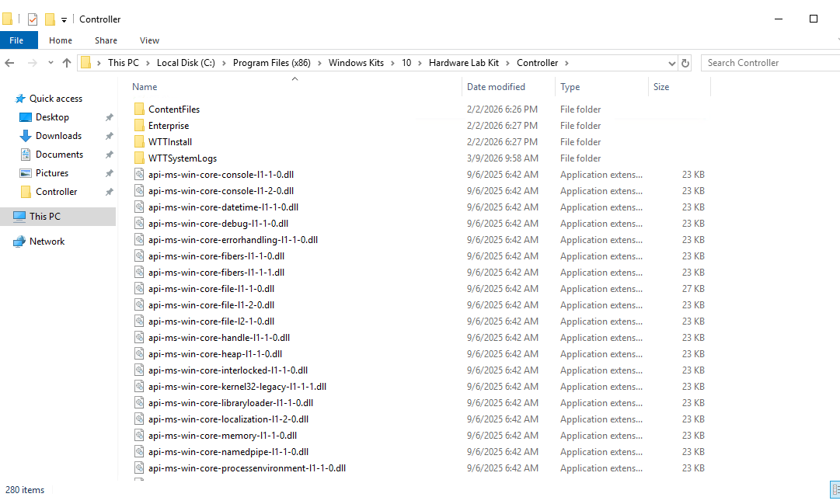
Task: Click Program Files (x86) breadcrumb segment
Action: [x=272, y=63]
